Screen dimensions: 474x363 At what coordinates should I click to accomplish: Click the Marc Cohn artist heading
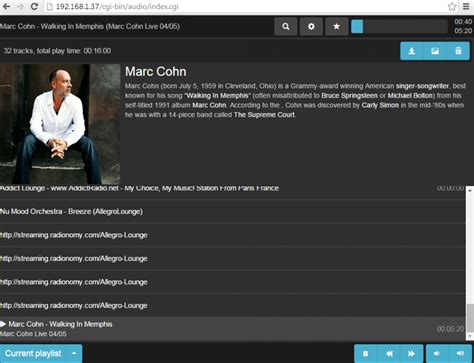pos(156,72)
